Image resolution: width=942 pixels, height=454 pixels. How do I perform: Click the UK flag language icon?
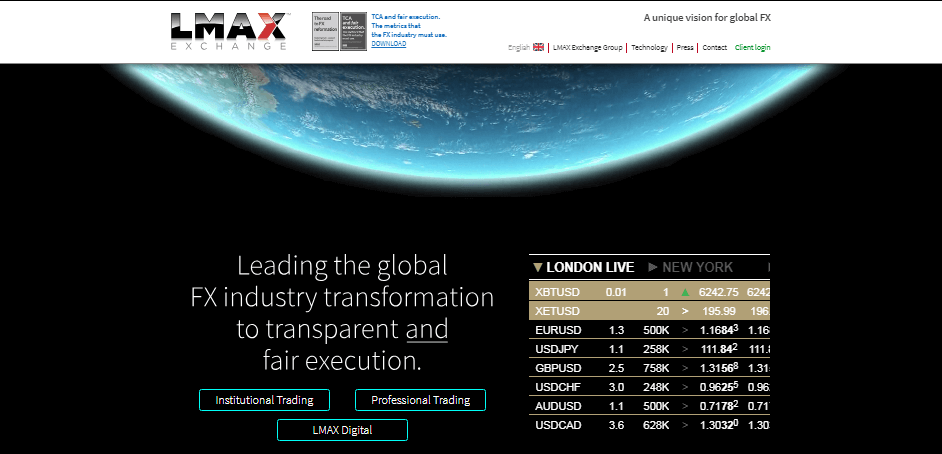pyautogui.click(x=538, y=47)
